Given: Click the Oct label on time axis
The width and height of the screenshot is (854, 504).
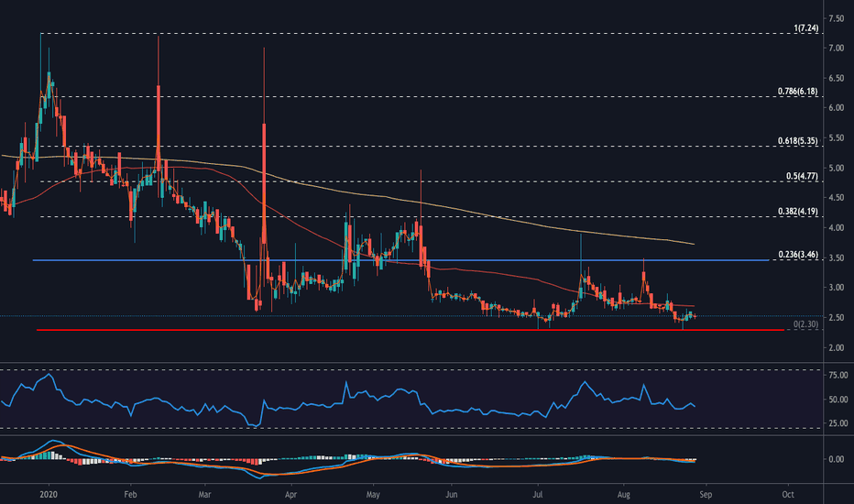Looking at the screenshot, I should tap(787, 495).
